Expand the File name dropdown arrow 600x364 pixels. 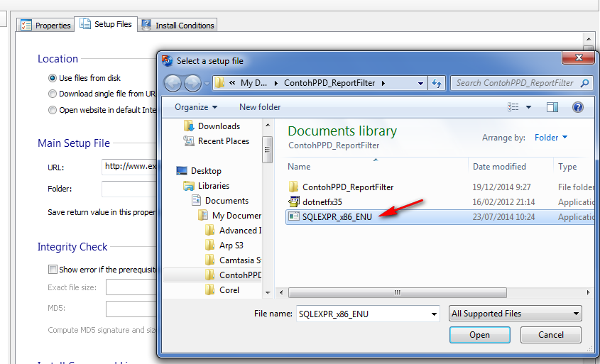(x=434, y=314)
